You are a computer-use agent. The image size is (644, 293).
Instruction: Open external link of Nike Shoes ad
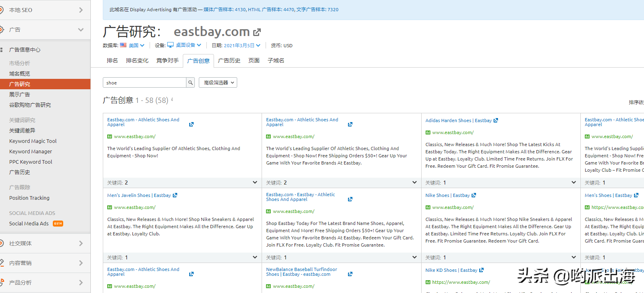click(474, 195)
